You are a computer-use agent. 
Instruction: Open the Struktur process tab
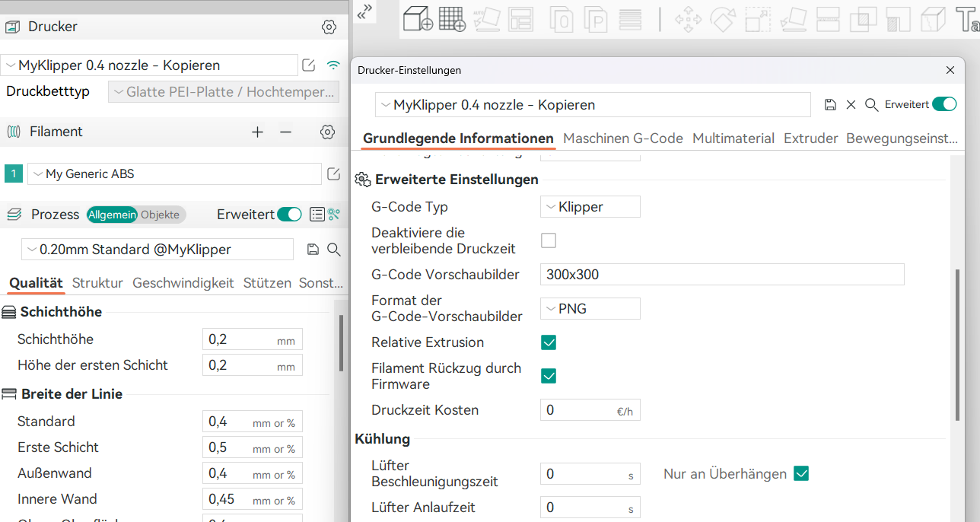pyautogui.click(x=97, y=283)
